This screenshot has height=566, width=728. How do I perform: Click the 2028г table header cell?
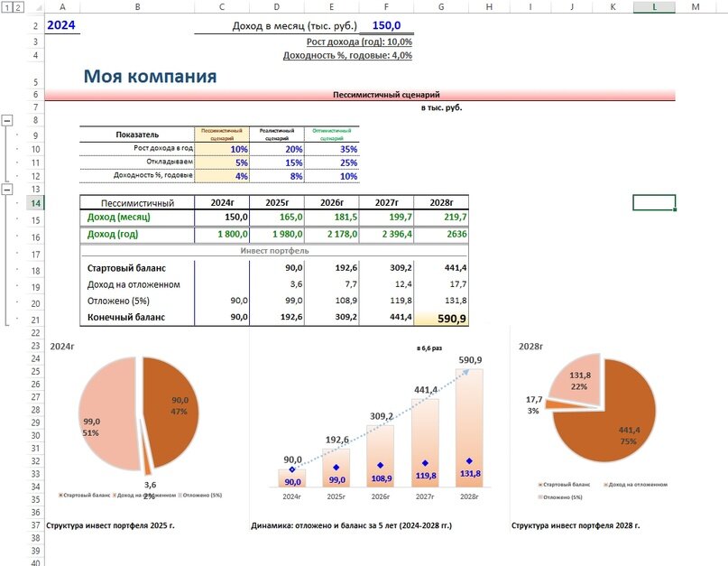441,202
